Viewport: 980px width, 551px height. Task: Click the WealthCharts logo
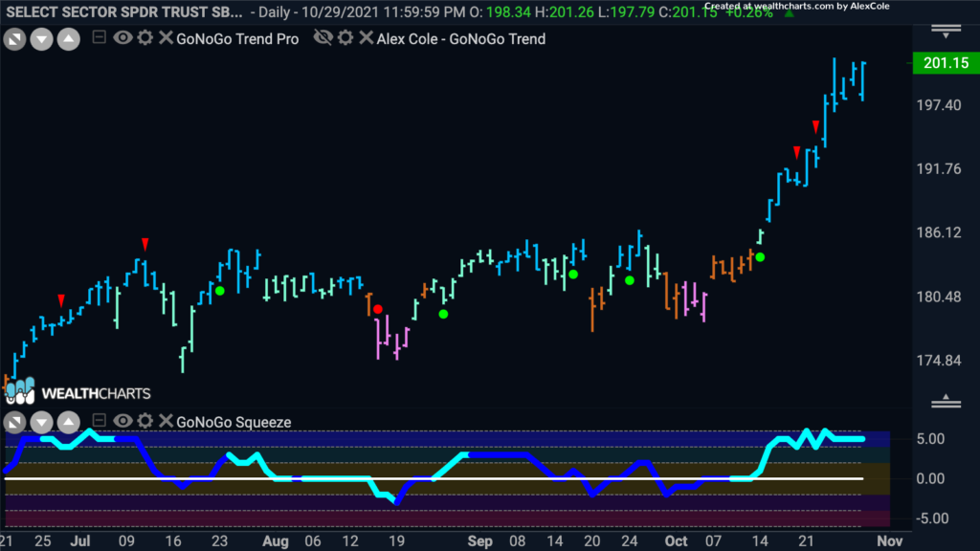78,391
